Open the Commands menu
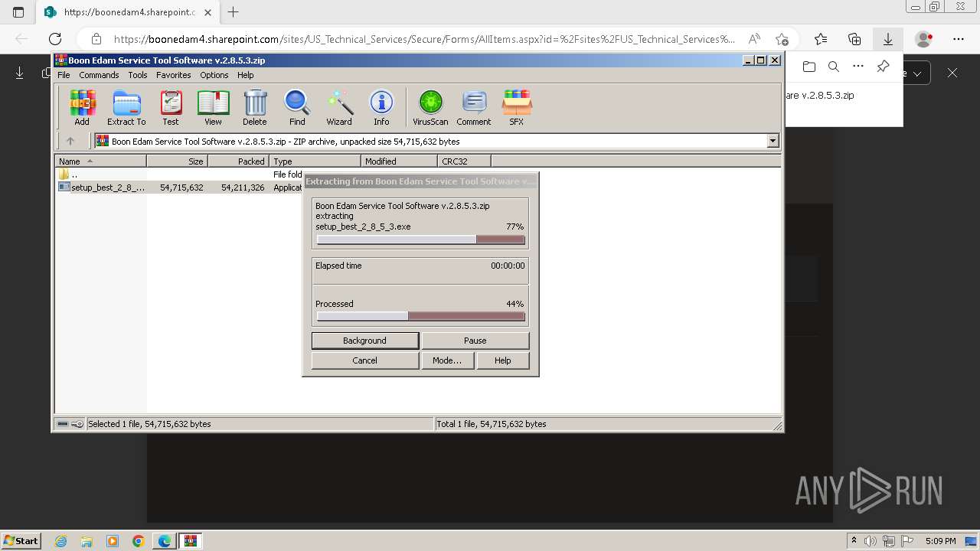This screenshot has width=980, height=551. click(x=99, y=75)
